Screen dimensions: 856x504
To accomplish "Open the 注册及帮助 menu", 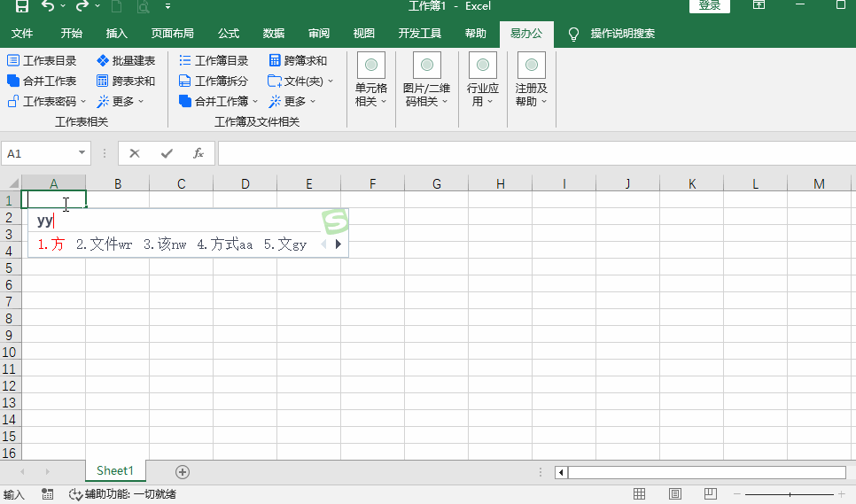I will pyautogui.click(x=531, y=80).
